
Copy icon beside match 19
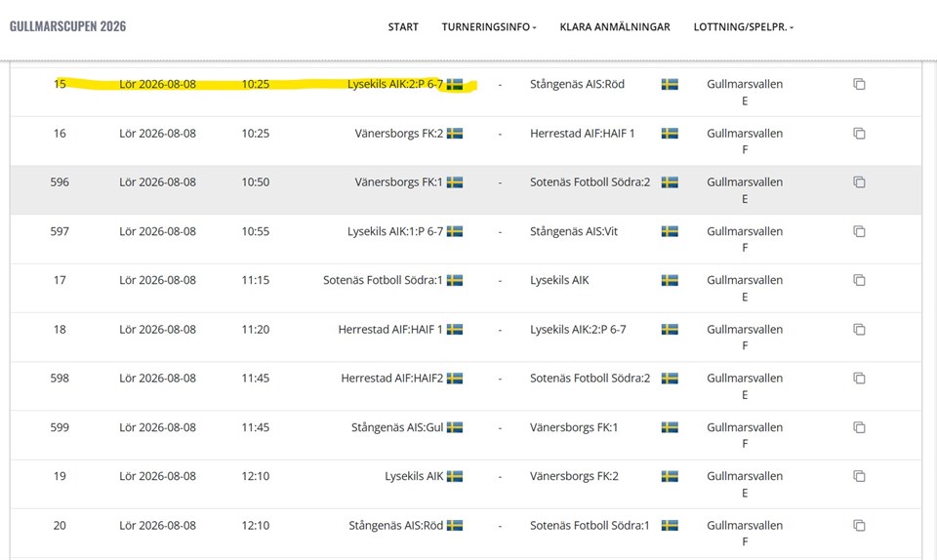(859, 476)
